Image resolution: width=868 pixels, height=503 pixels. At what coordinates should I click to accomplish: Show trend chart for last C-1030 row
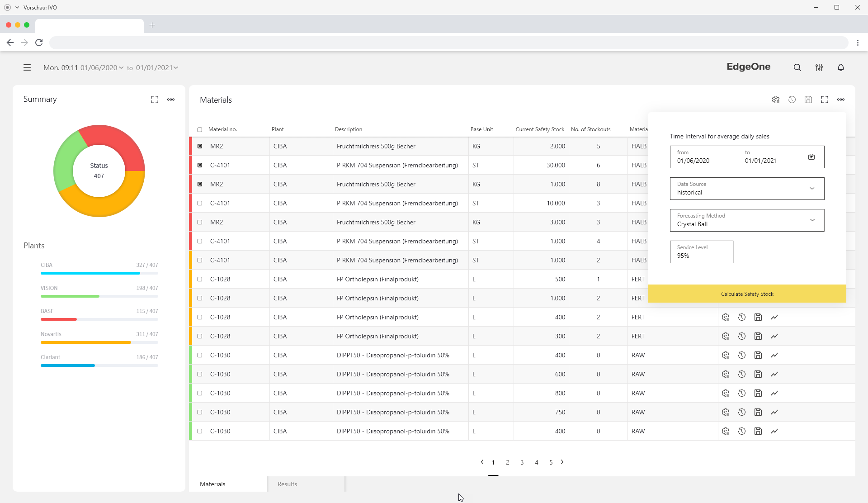click(774, 431)
